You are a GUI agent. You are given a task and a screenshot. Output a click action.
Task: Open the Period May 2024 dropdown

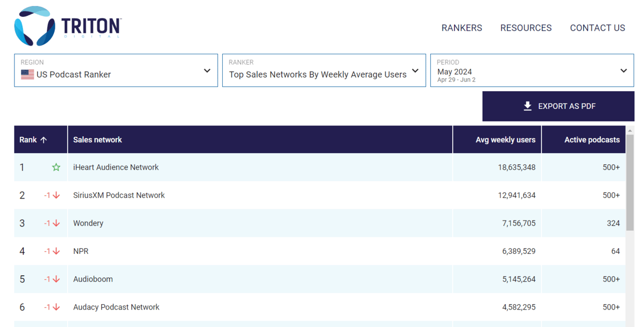pos(532,71)
